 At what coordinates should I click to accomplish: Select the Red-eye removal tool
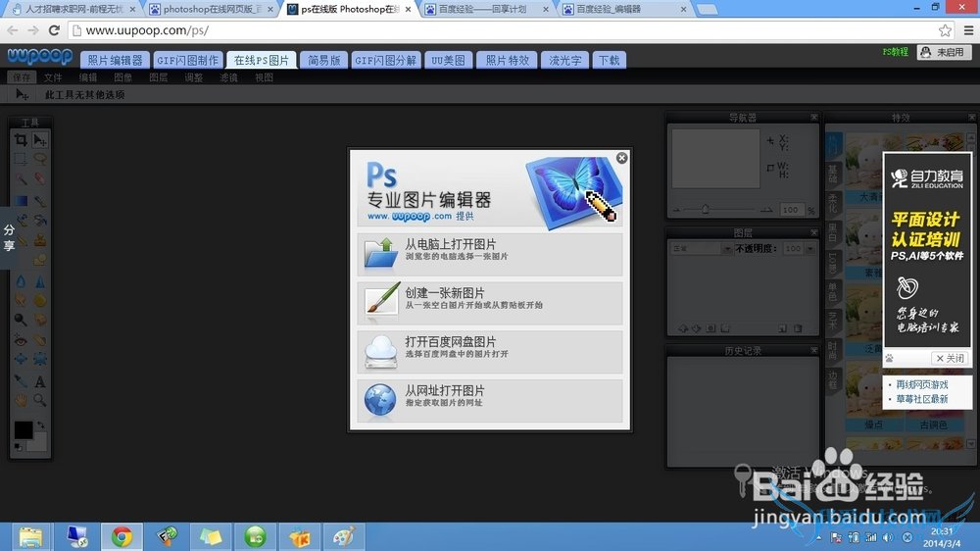[21, 339]
